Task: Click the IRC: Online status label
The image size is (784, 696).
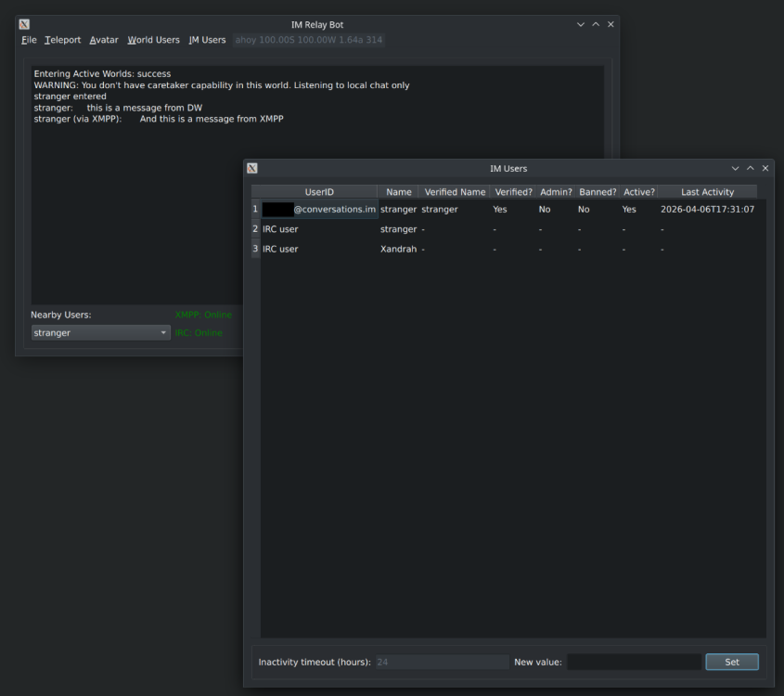Action: [x=198, y=332]
